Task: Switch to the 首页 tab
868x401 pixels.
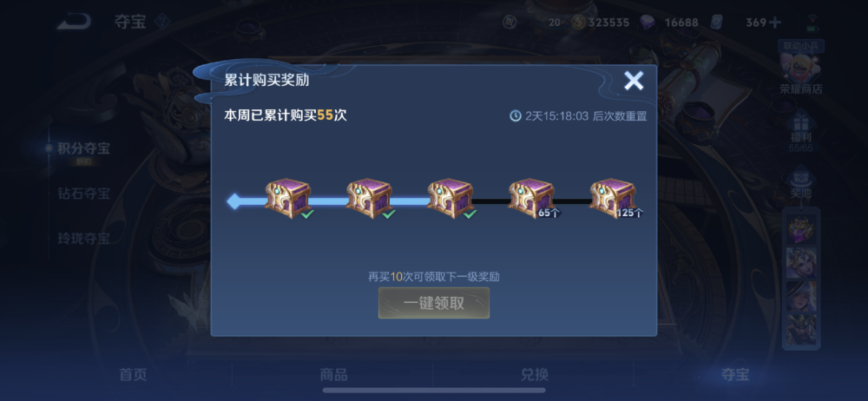Action: click(x=134, y=374)
